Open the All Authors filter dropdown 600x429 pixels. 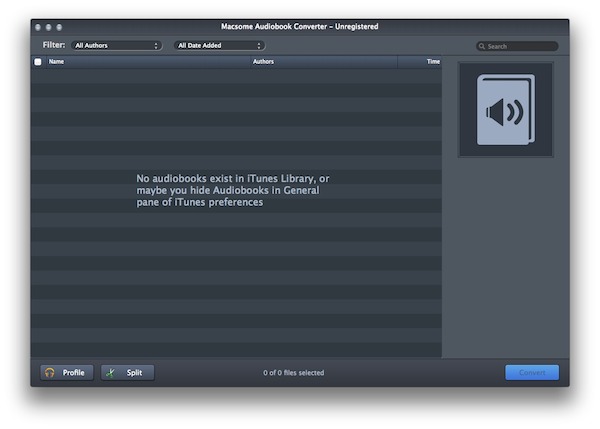pyautogui.click(x=116, y=46)
